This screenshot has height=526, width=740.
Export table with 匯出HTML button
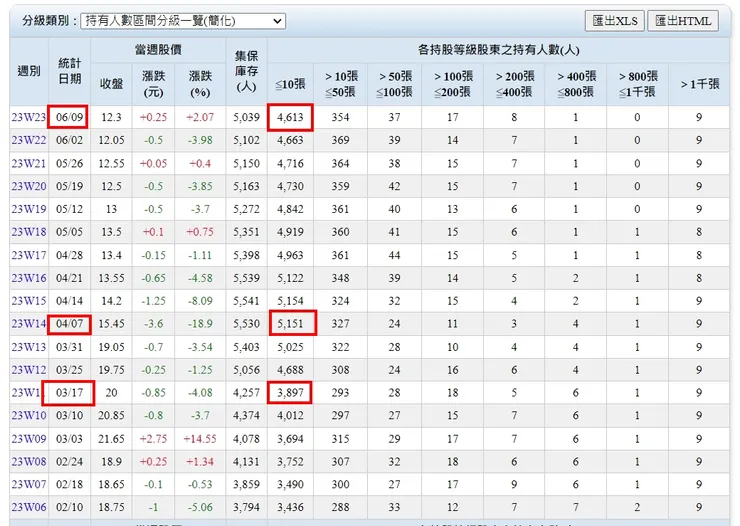point(683,21)
